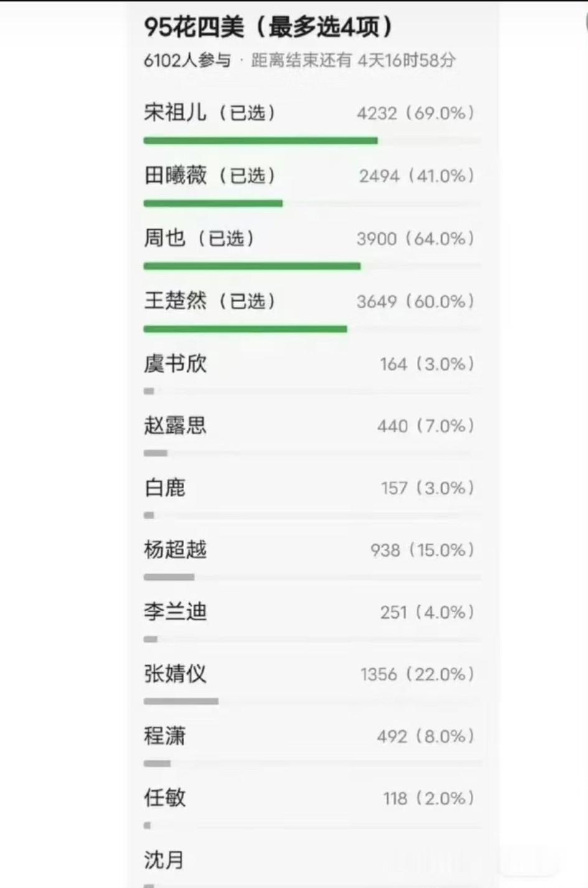Click the green progress bar under 宋祖儿
Screen dimensions: 588x888
click(260, 141)
